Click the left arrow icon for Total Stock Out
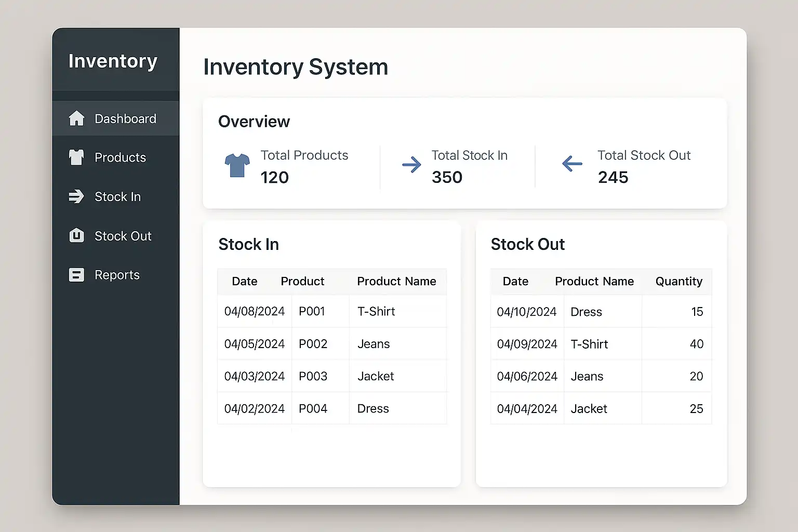The width and height of the screenshot is (798, 532). coord(572,164)
